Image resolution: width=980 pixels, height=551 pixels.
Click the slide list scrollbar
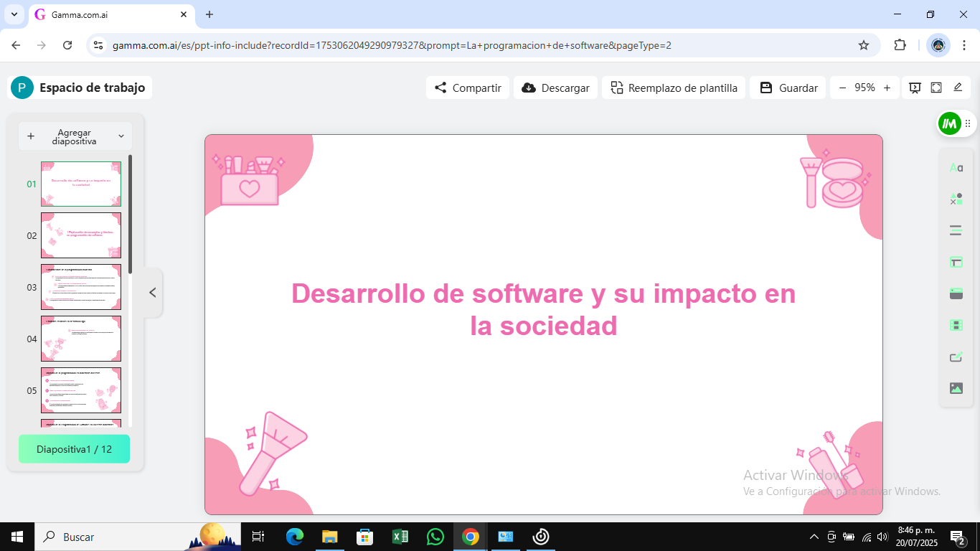pos(130,214)
